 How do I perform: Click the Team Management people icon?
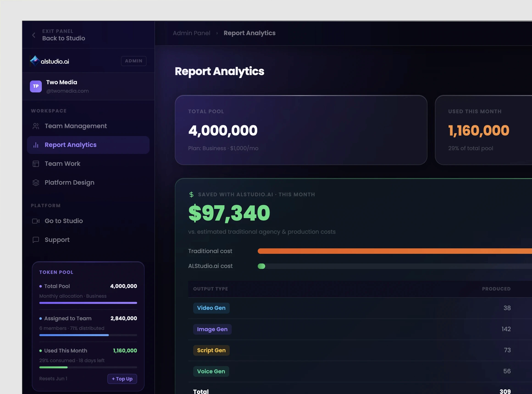[x=36, y=126]
